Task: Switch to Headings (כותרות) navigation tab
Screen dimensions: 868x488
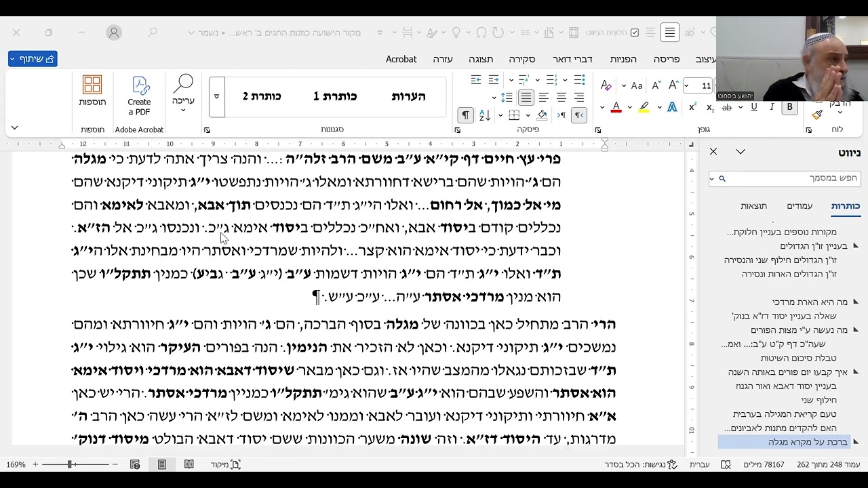Action: coord(846,205)
